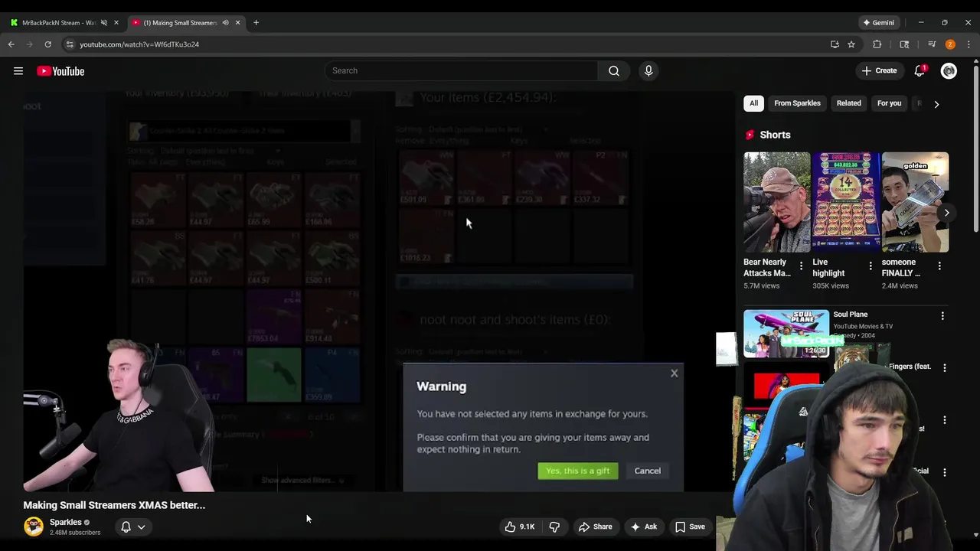980x551 pixels.
Task: Expand the subscription notification bell dropdown
Action: (133, 527)
